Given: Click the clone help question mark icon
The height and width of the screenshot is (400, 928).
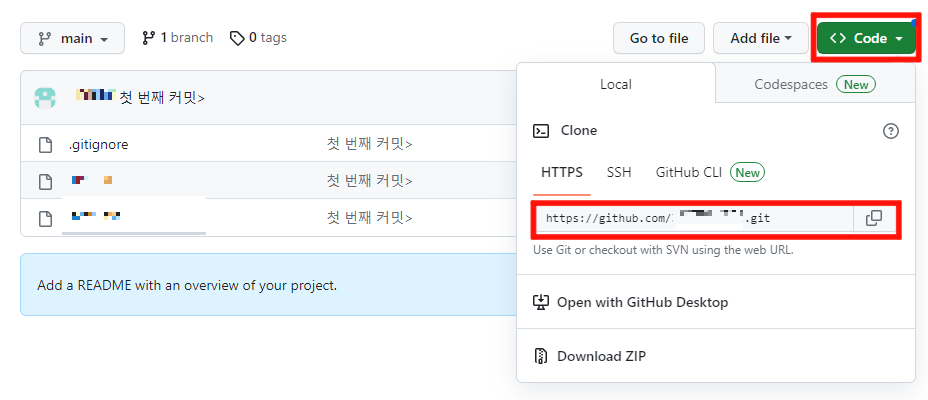Looking at the screenshot, I should click(x=891, y=131).
